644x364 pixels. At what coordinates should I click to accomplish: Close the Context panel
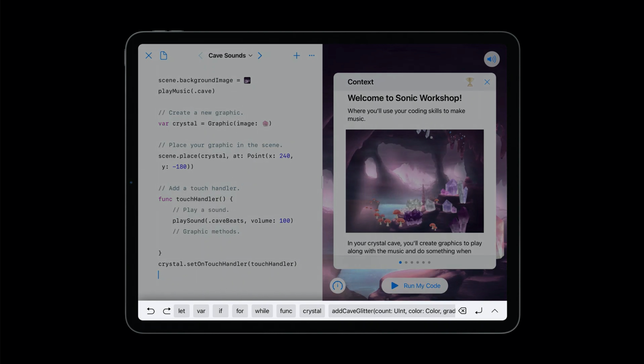coord(487,82)
